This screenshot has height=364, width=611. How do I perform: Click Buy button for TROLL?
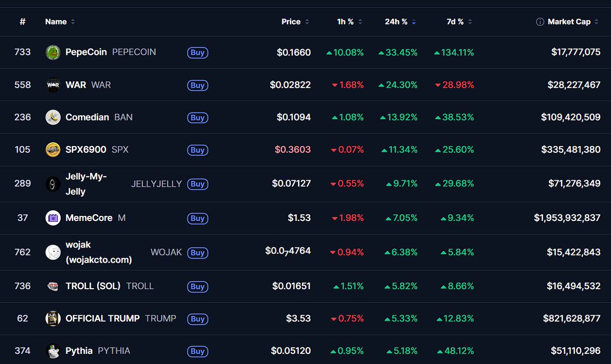(x=198, y=287)
